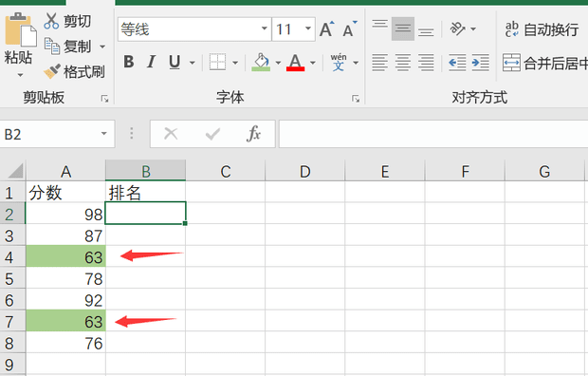Image resolution: width=588 pixels, height=376 pixels.
Task: Open the font name dropdown (等线)
Action: click(x=265, y=28)
